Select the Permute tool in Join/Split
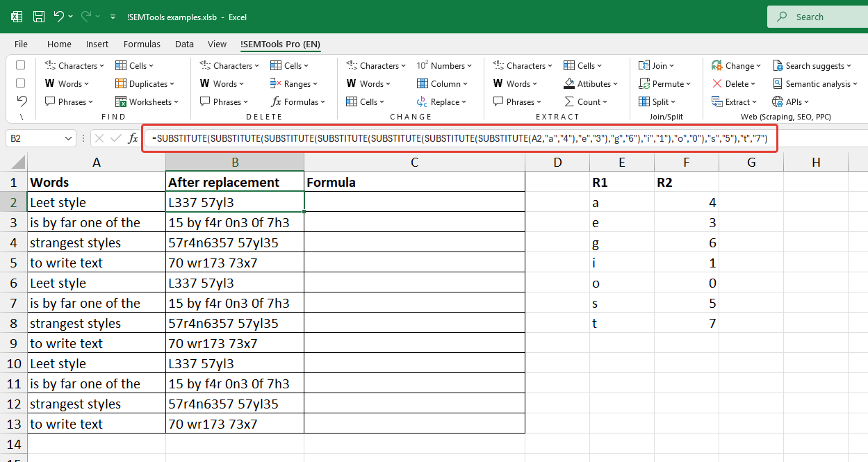The image size is (868, 462). coord(664,83)
